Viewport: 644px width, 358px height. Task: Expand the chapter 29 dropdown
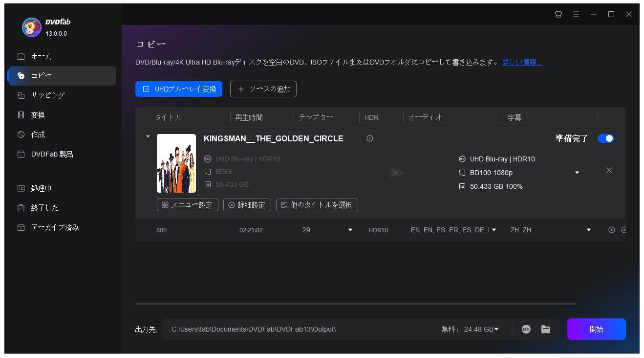350,230
